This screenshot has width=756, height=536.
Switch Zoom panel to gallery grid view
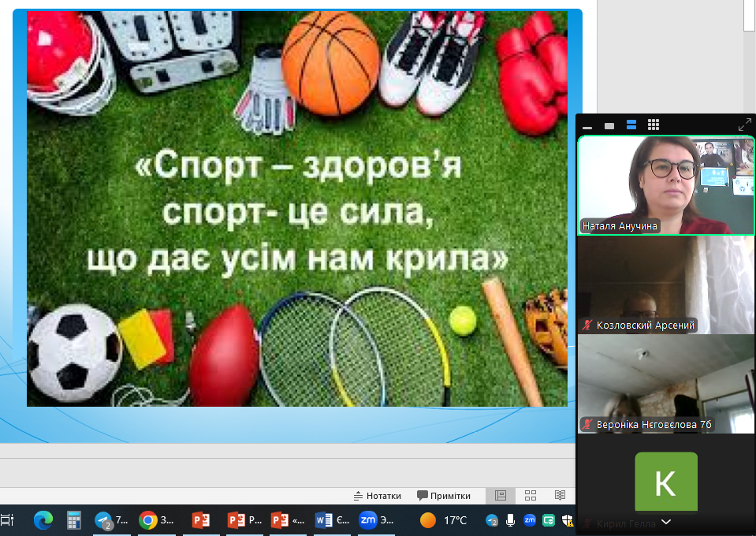click(654, 125)
